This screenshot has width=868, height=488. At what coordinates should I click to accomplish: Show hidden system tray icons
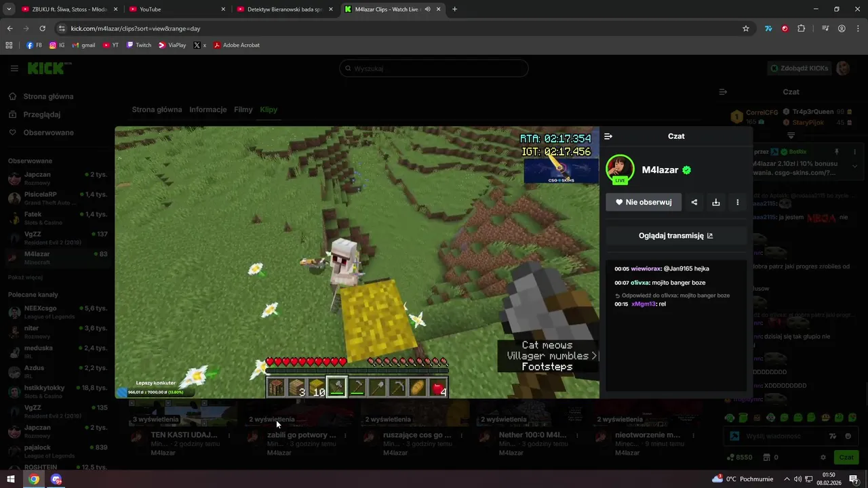[x=785, y=479]
